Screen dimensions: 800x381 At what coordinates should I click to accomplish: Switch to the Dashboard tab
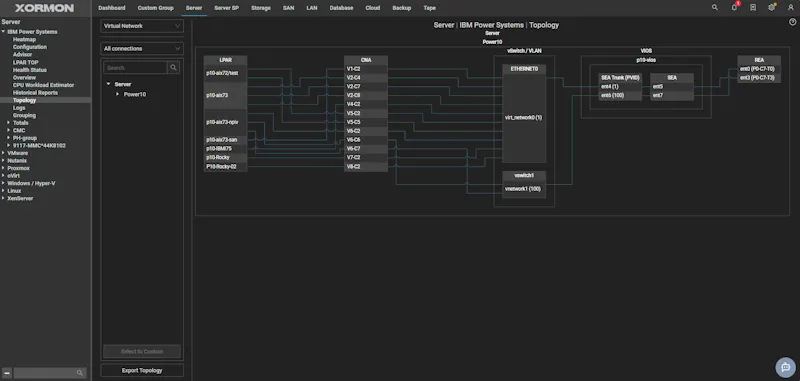coord(112,8)
